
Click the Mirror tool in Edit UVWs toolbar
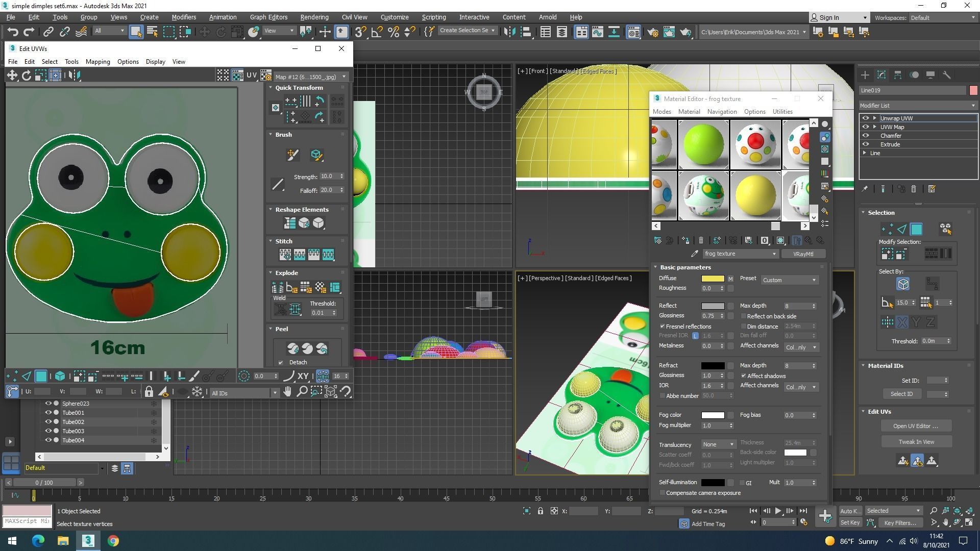pos(74,76)
